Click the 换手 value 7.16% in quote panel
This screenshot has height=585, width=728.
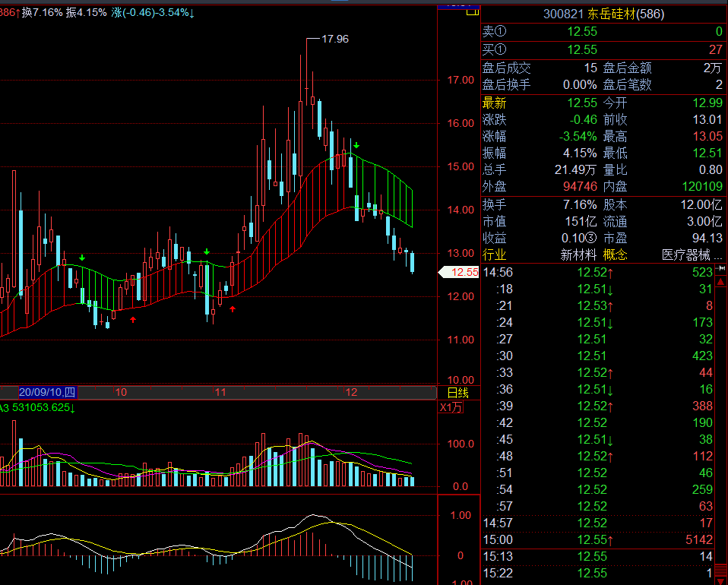click(x=578, y=204)
